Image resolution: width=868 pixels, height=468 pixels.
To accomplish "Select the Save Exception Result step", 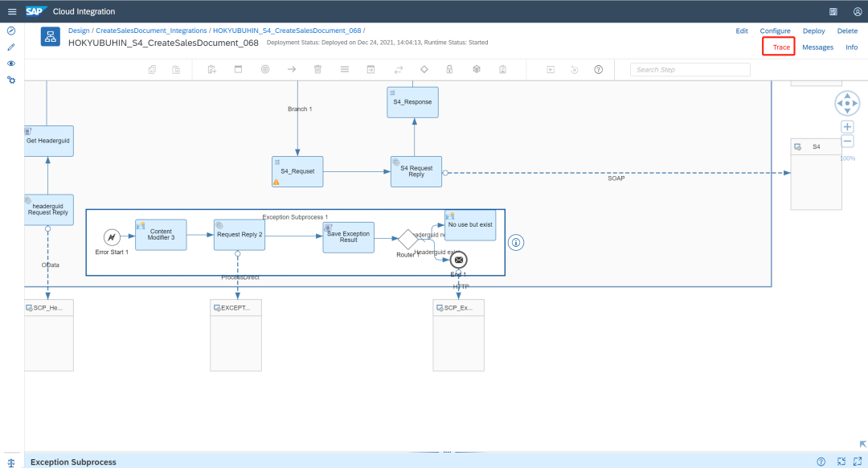I will click(349, 237).
